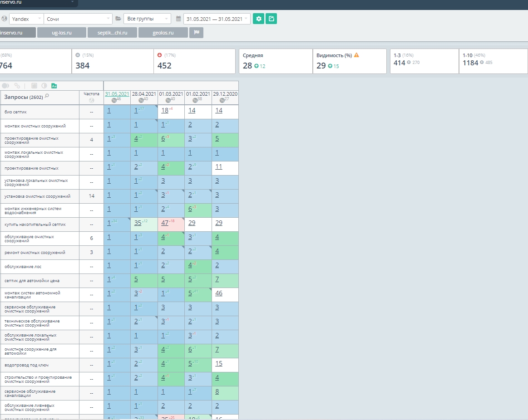The height and width of the screenshot is (420, 528).
Task: Open the green settings gear button
Action: [x=258, y=19]
